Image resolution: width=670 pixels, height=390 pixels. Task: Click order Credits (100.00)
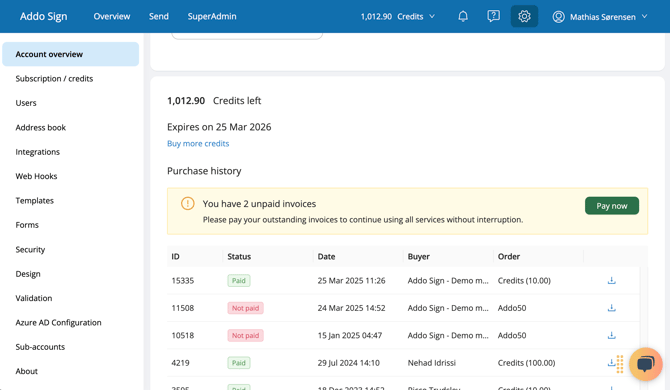coord(526,363)
